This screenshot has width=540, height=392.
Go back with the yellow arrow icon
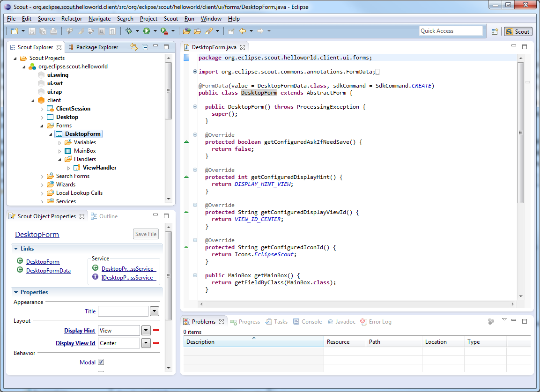coord(243,31)
